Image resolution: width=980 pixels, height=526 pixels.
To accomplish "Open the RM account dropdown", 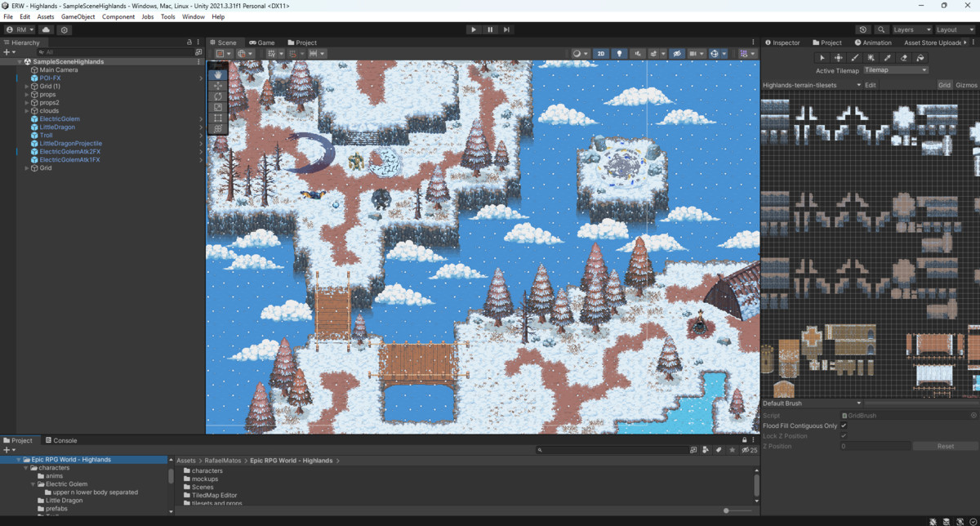I will pos(20,29).
